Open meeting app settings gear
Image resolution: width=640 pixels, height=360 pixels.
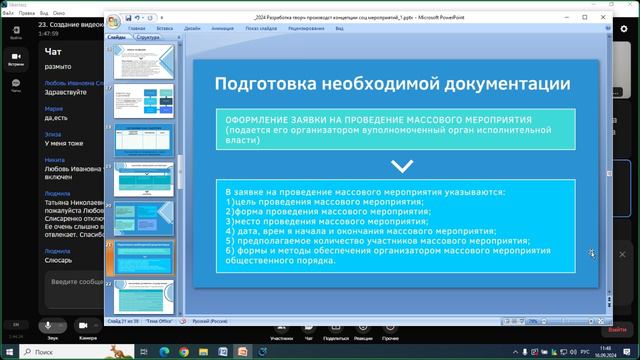tap(624, 29)
